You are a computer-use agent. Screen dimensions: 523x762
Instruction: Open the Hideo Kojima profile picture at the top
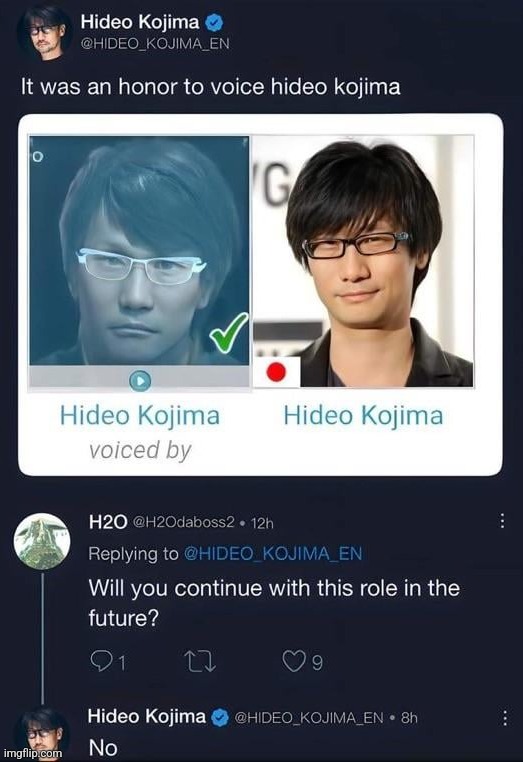pos(45,33)
